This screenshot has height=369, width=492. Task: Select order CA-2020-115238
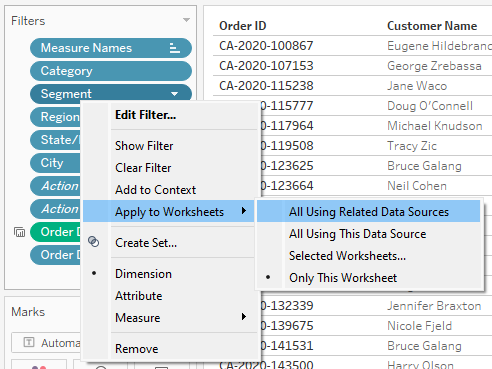(266, 86)
